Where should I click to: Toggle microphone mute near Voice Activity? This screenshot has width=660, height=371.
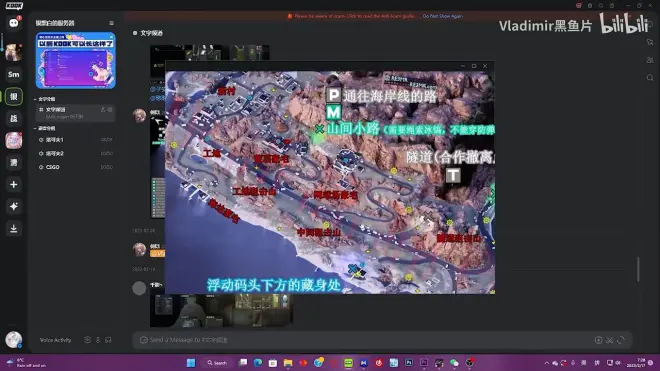coord(98,340)
